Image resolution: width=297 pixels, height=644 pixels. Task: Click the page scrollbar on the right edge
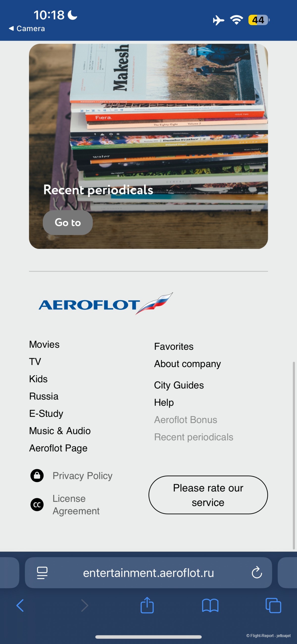294,455
